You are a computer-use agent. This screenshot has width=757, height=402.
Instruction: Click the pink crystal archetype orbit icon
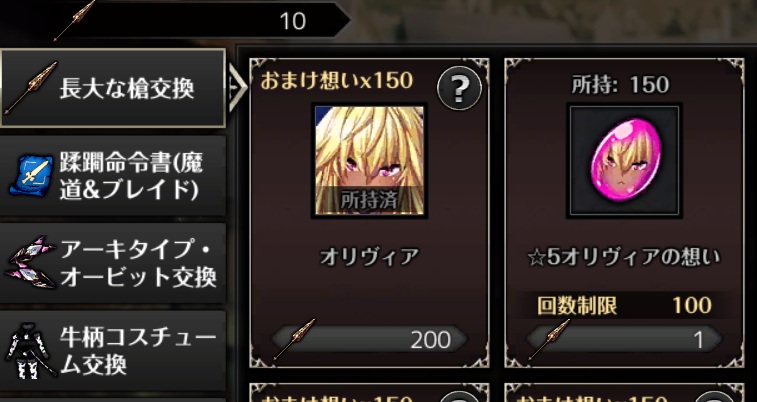[x=32, y=263]
